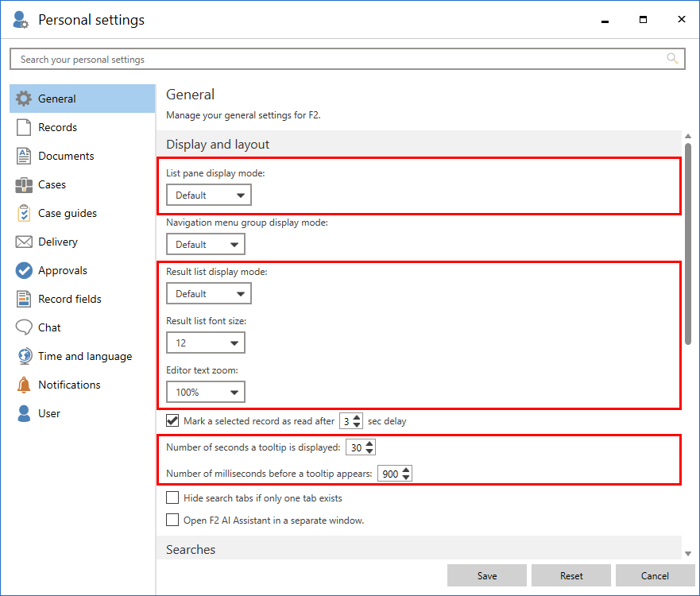Click the scrollbar up arrow
The image size is (700, 596).
[x=688, y=136]
